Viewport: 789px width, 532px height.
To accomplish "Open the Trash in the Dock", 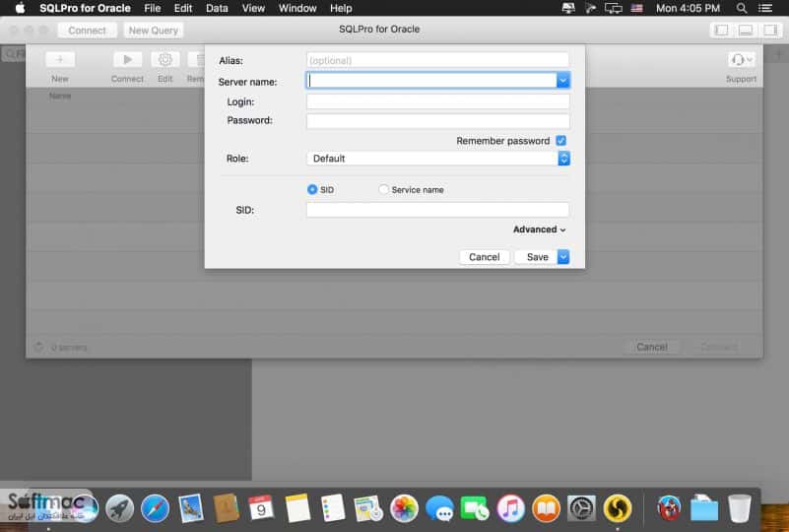I will pos(740,508).
